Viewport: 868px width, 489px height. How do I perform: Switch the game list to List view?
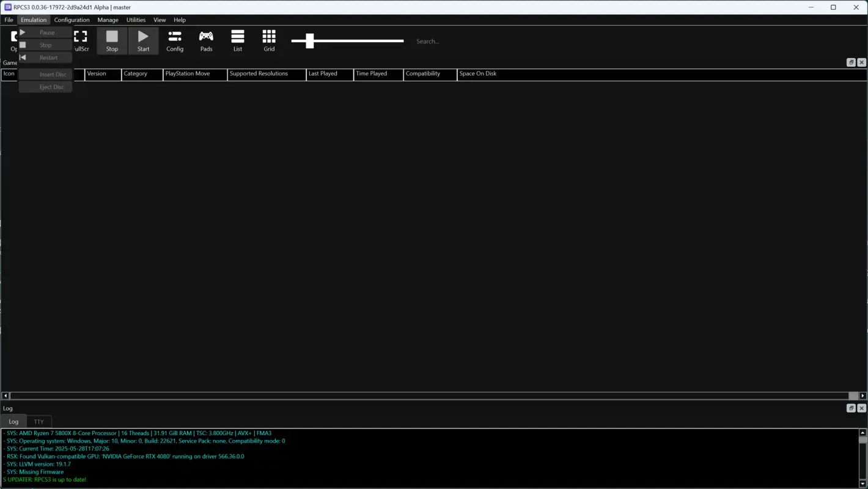point(238,40)
